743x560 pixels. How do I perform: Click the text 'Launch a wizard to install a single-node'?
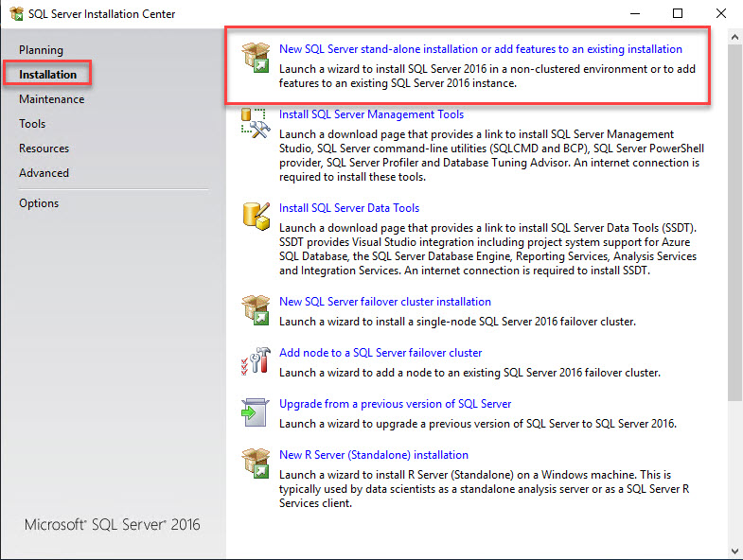pos(378,322)
